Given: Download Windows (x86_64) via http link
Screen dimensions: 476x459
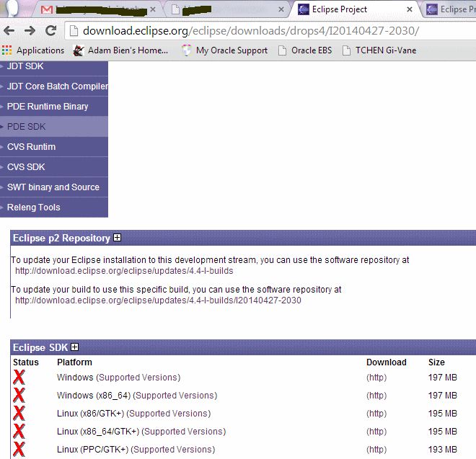Looking at the screenshot, I should tap(376, 396).
